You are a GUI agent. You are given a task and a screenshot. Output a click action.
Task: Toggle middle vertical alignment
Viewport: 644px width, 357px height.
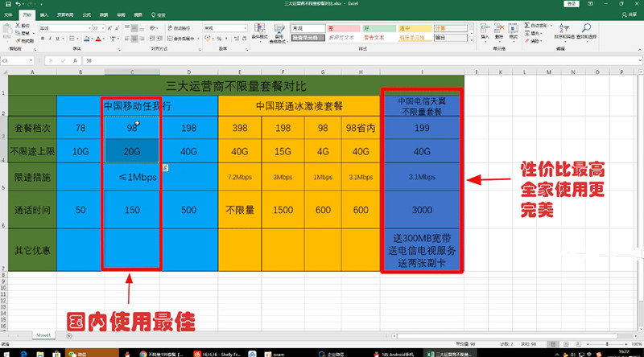pyautogui.click(x=134, y=28)
